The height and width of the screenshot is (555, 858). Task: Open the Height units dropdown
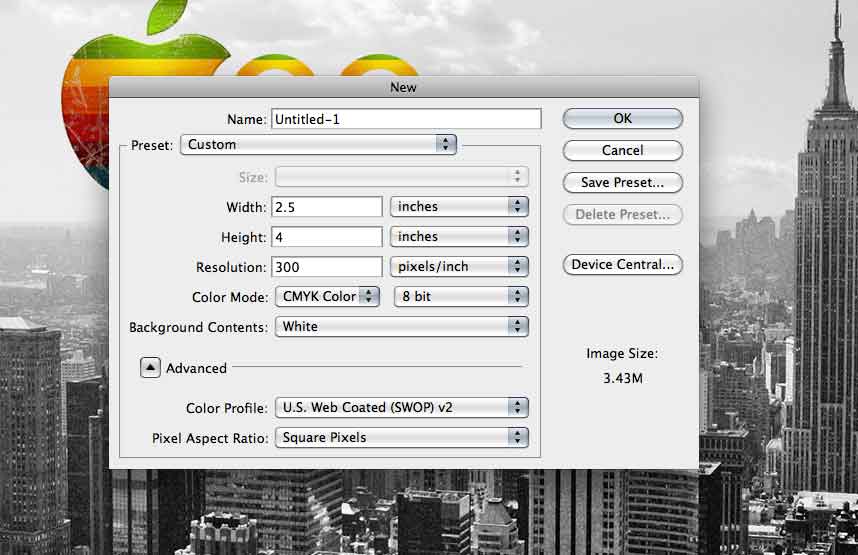tap(459, 236)
